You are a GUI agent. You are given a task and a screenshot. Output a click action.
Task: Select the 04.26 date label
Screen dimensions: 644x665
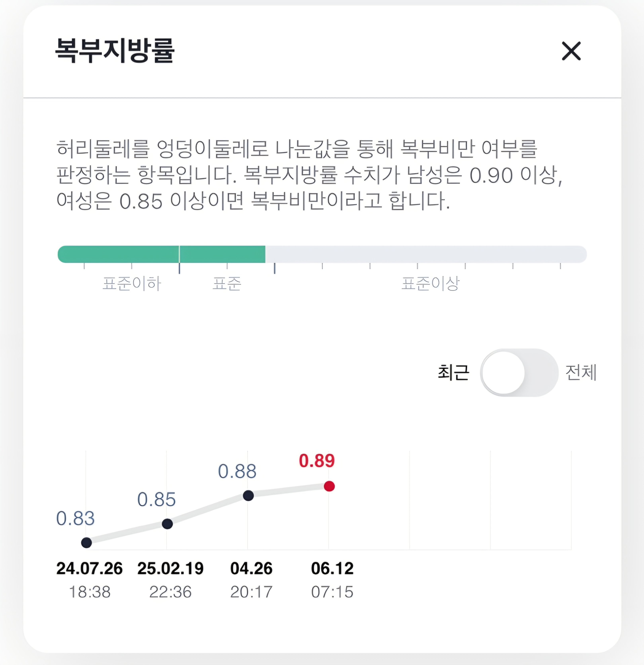(251, 569)
